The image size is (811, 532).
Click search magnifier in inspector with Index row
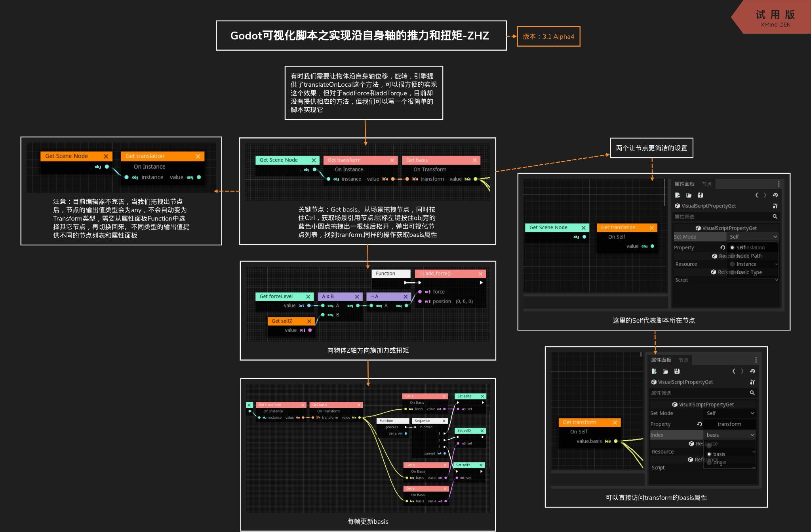[x=752, y=393]
